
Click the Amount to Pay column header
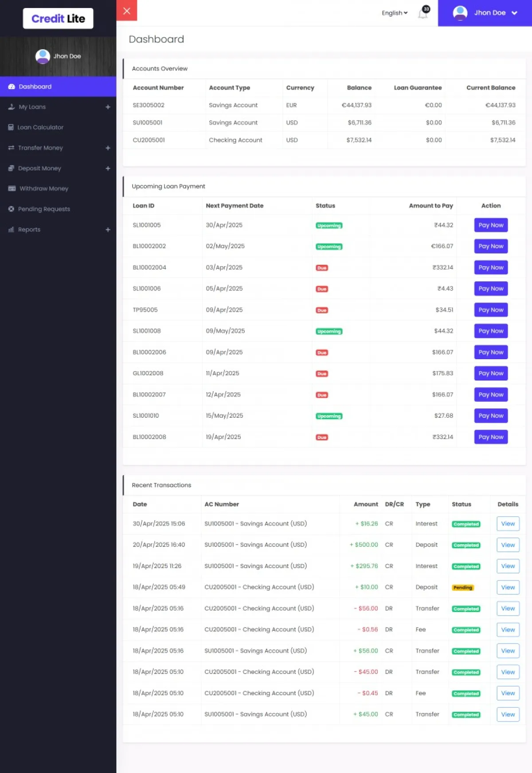pyautogui.click(x=431, y=206)
